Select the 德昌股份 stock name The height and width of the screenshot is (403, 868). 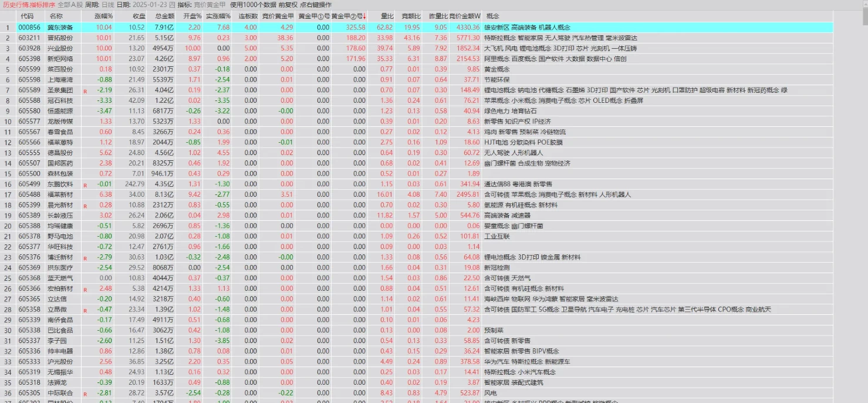(60, 153)
